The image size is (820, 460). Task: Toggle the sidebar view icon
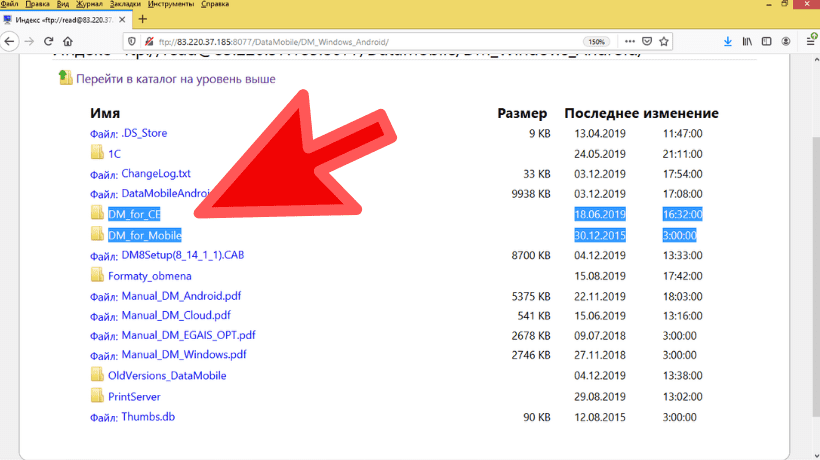[766, 41]
